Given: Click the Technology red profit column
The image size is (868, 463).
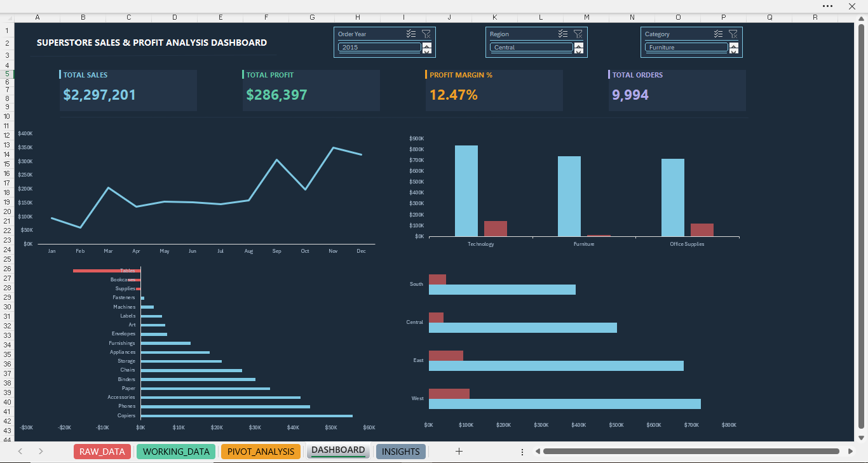Looking at the screenshot, I should (496, 229).
